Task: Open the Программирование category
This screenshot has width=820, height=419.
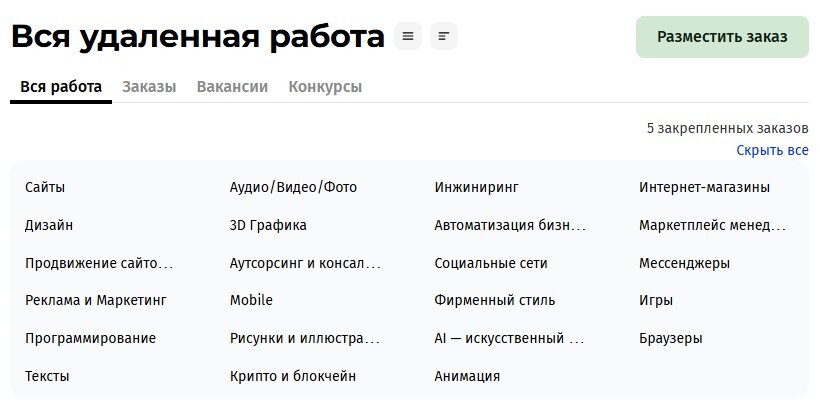Action: (x=90, y=338)
